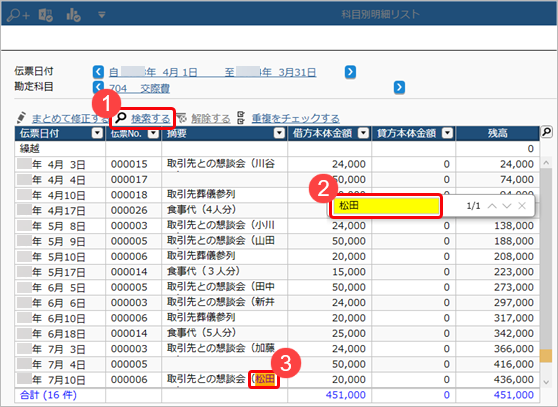Click 食事代（5人分） description cell
Viewport: 558px width, 407px height.
pyautogui.click(x=225, y=333)
